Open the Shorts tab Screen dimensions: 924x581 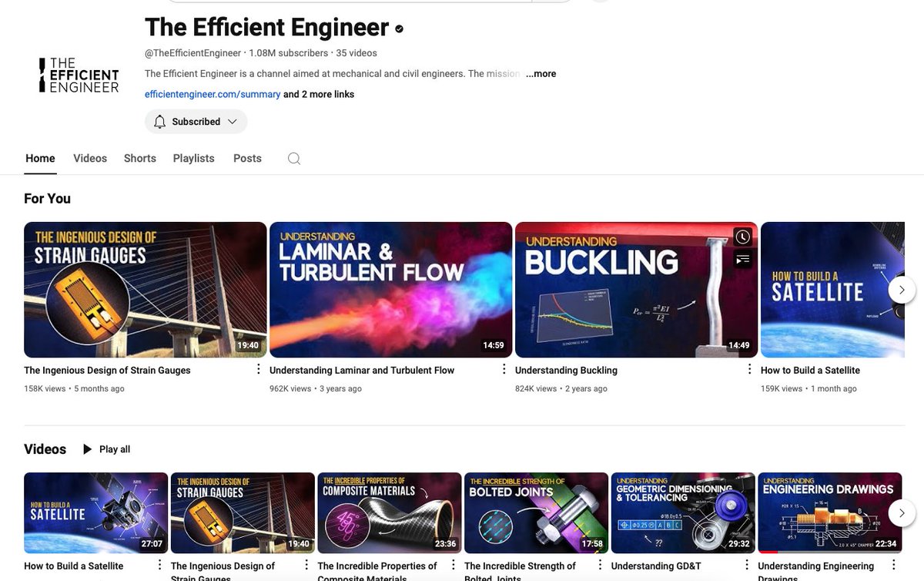coord(140,158)
